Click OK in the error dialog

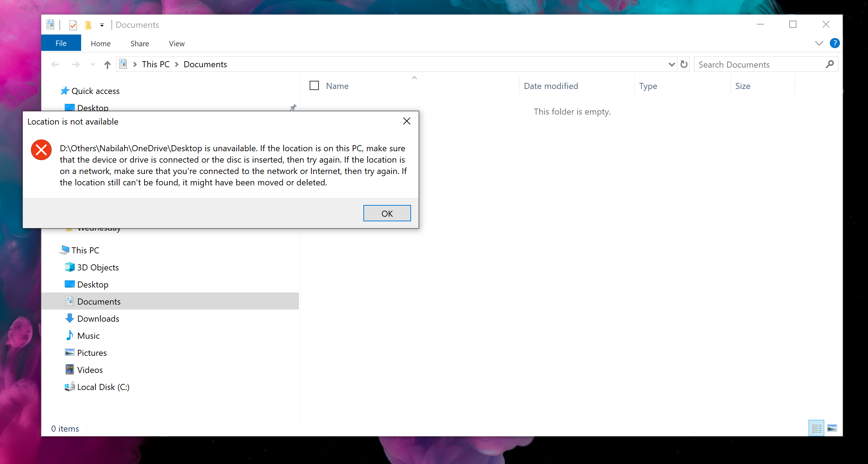[x=387, y=213]
